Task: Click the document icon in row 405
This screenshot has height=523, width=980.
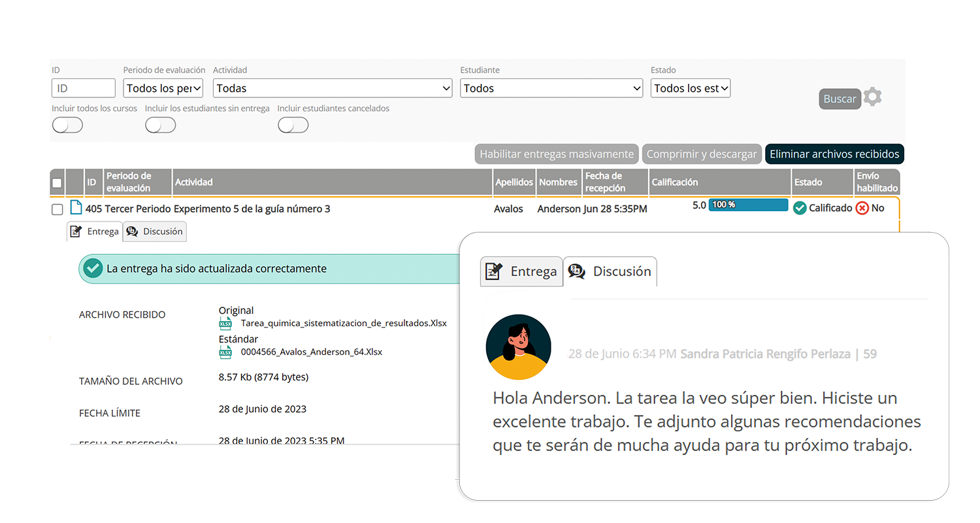Action: [x=76, y=208]
